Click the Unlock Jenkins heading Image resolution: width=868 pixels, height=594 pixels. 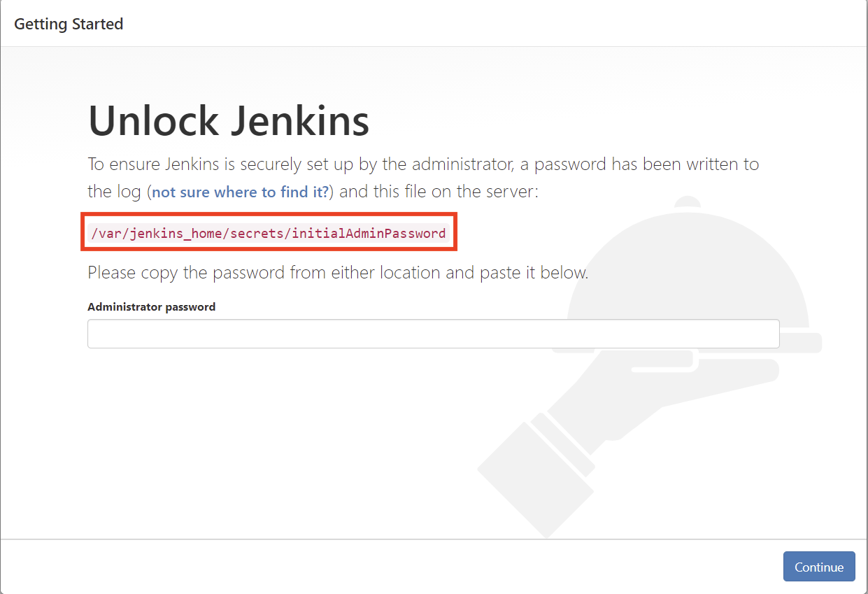click(229, 120)
